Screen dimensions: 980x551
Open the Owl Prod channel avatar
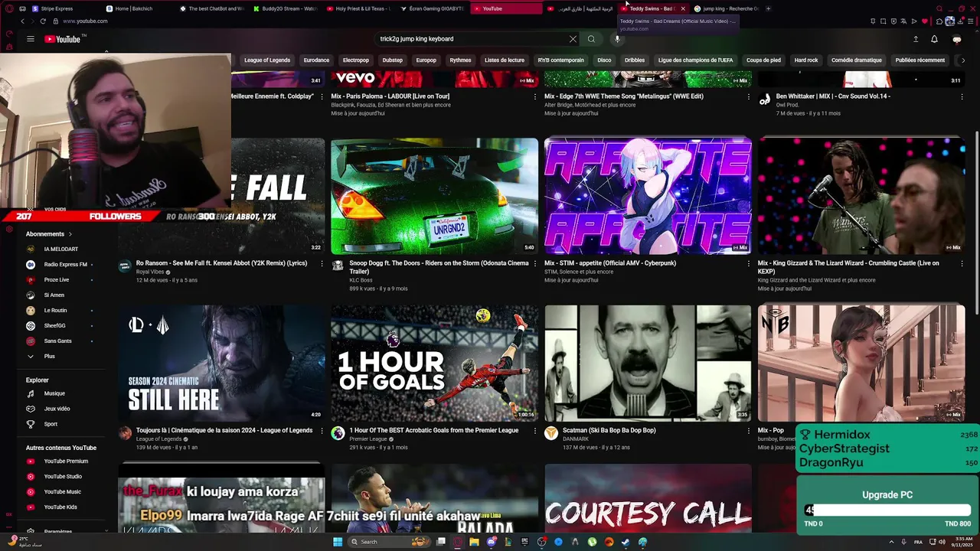[764, 99]
